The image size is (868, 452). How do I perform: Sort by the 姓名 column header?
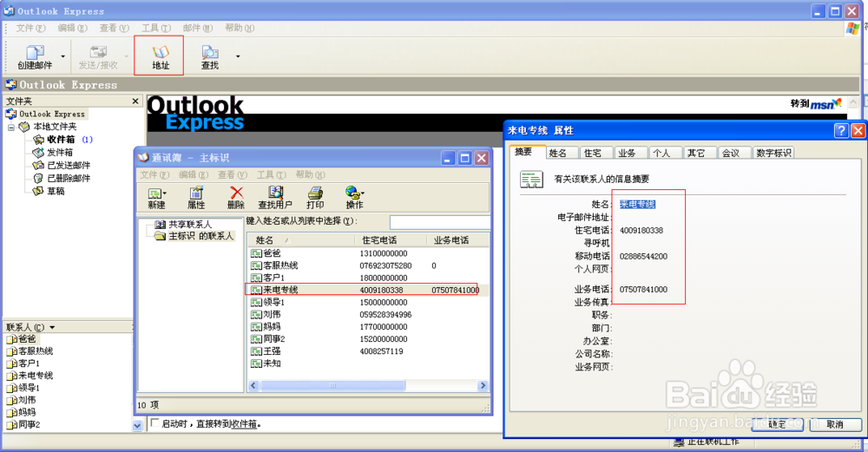300,240
